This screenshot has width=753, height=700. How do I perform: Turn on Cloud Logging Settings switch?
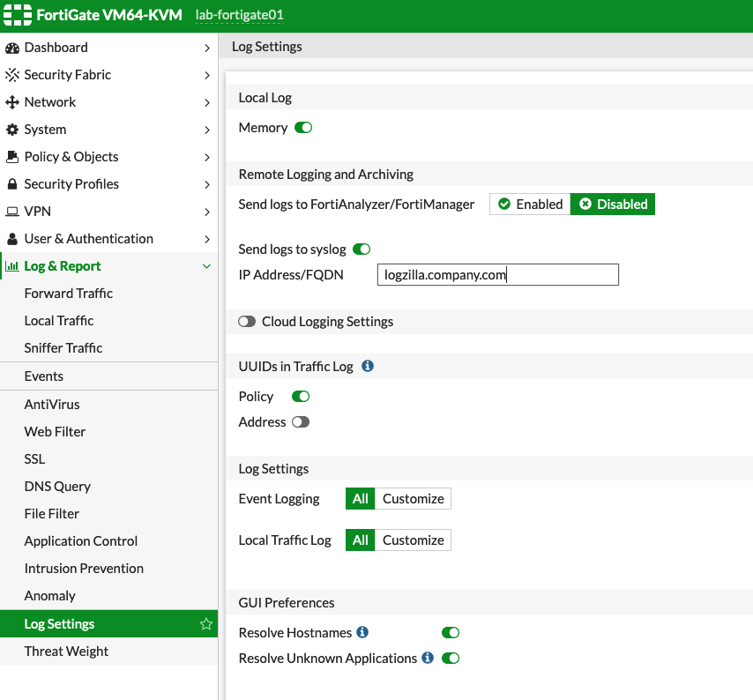click(x=247, y=322)
